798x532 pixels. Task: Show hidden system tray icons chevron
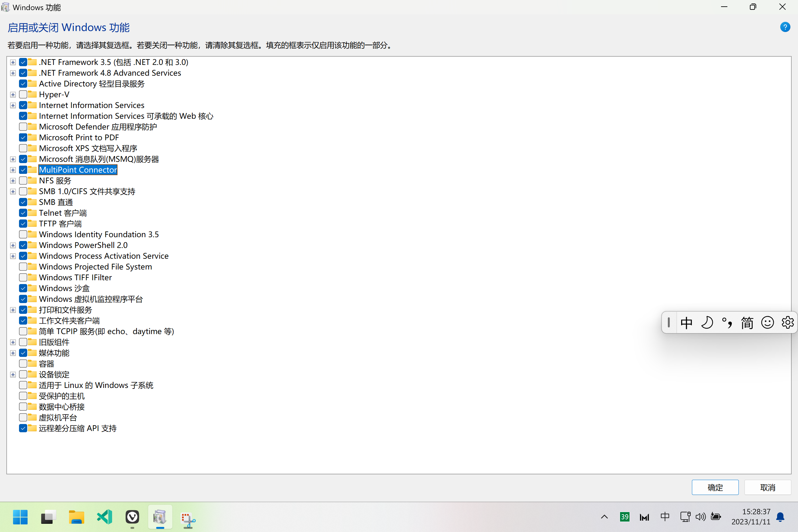[x=604, y=517]
